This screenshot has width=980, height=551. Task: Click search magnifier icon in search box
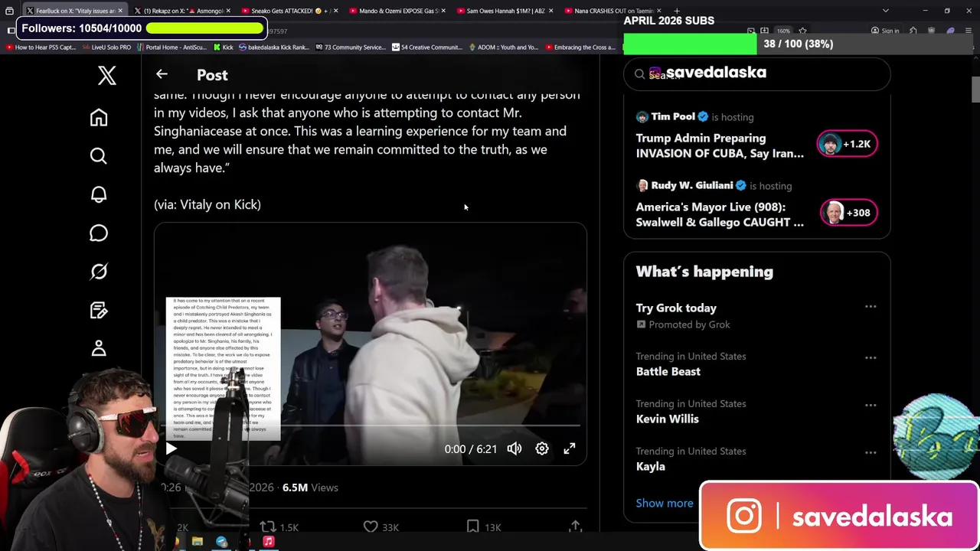pyautogui.click(x=639, y=74)
